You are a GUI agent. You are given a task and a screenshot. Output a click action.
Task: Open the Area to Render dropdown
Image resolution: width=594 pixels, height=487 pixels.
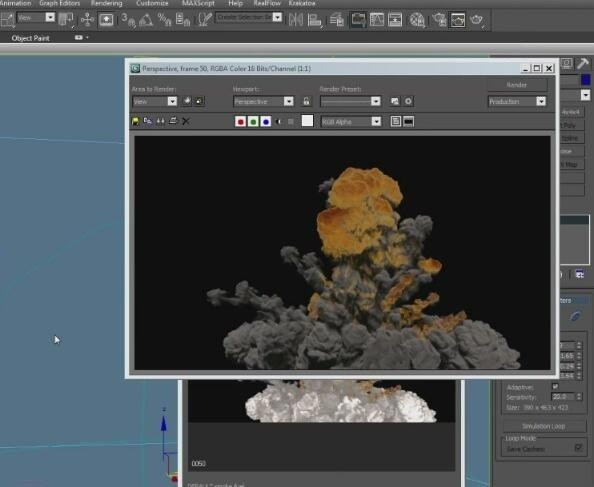[155, 101]
